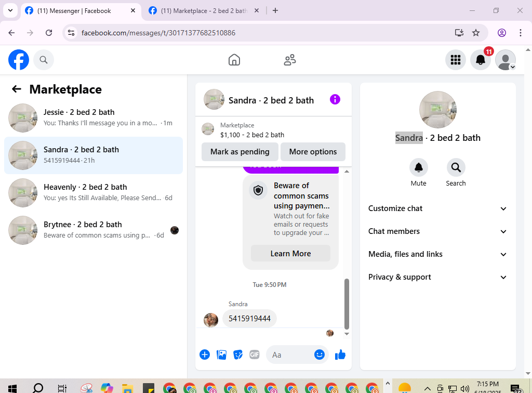
Task: Close the Marketplace browser tab
Action: 257,10
